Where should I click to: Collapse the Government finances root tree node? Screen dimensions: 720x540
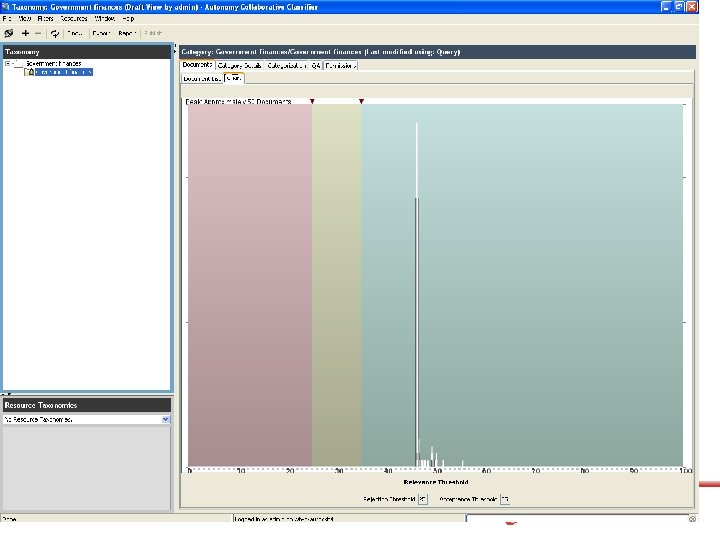(x=7, y=63)
